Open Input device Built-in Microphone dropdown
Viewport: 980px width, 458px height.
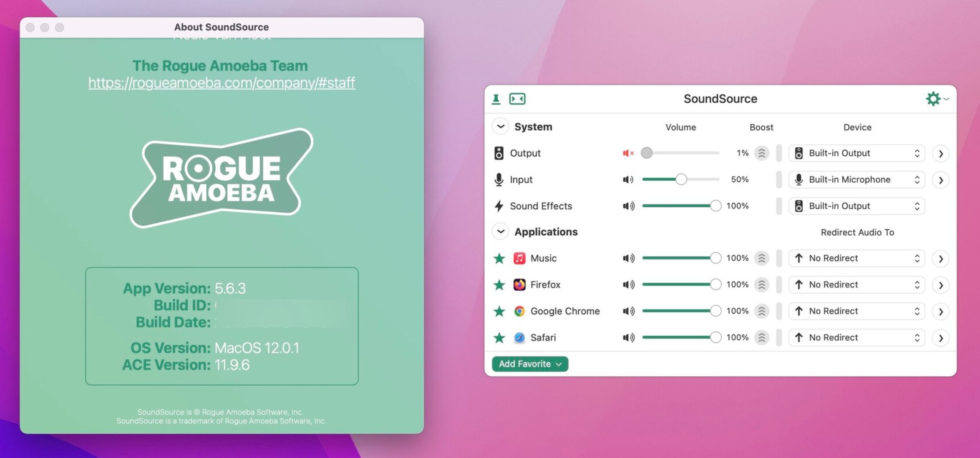[857, 180]
